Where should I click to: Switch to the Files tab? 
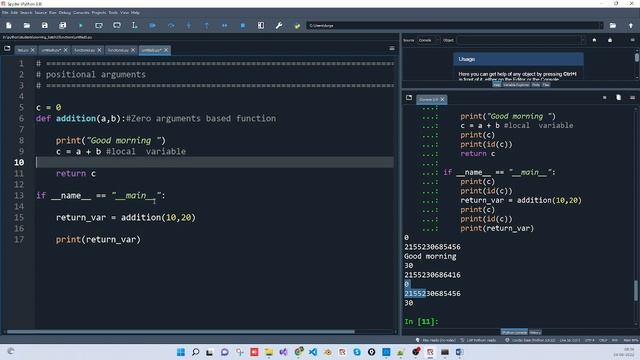click(x=546, y=85)
